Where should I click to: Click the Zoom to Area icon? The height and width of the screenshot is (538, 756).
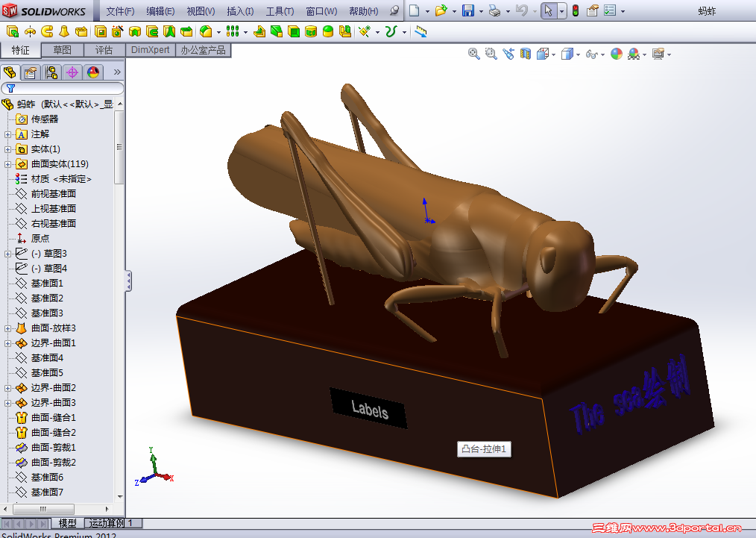pyautogui.click(x=491, y=54)
